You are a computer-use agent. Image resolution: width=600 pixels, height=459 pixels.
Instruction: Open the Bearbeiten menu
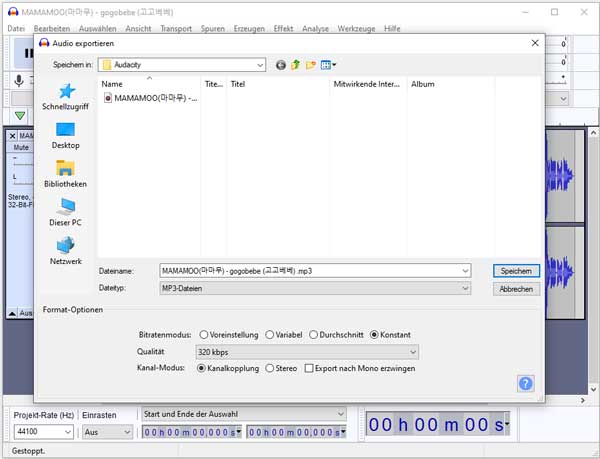(x=52, y=29)
